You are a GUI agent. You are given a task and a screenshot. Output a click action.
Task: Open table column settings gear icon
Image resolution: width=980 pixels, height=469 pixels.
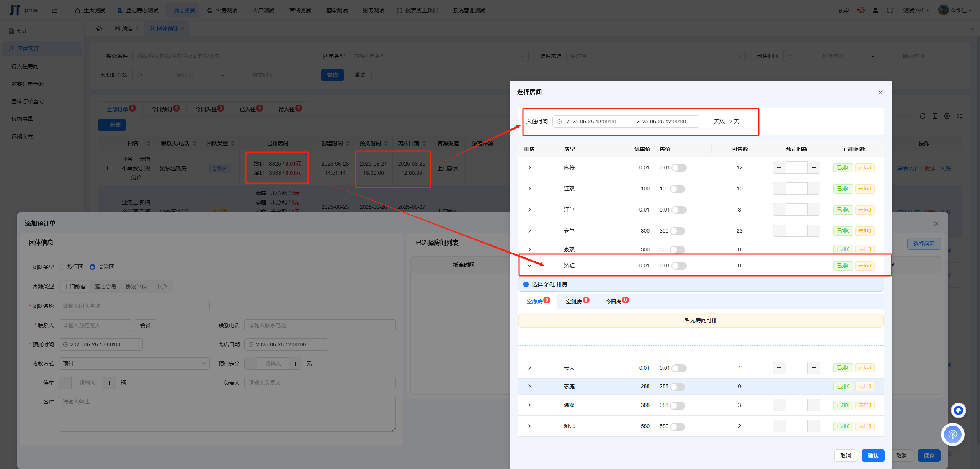(947, 116)
